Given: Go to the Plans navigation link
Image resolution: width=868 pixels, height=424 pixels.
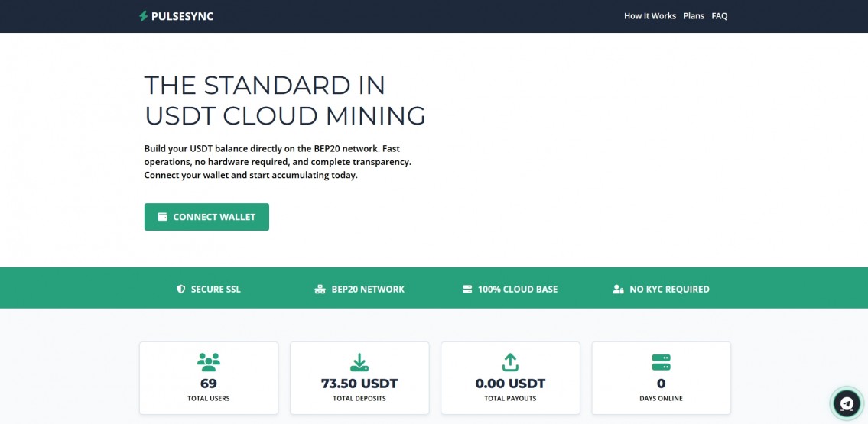Looking at the screenshot, I should coord(694,16).
